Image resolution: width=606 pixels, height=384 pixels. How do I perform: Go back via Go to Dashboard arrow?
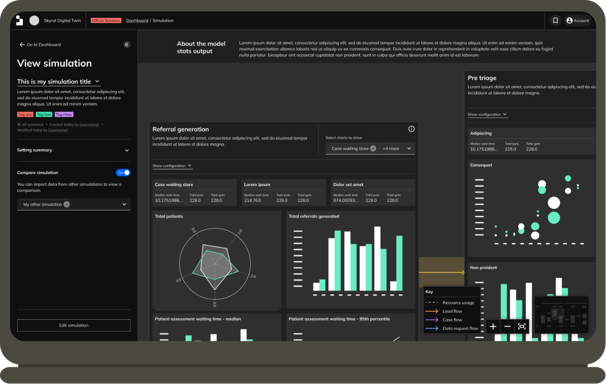40,44
